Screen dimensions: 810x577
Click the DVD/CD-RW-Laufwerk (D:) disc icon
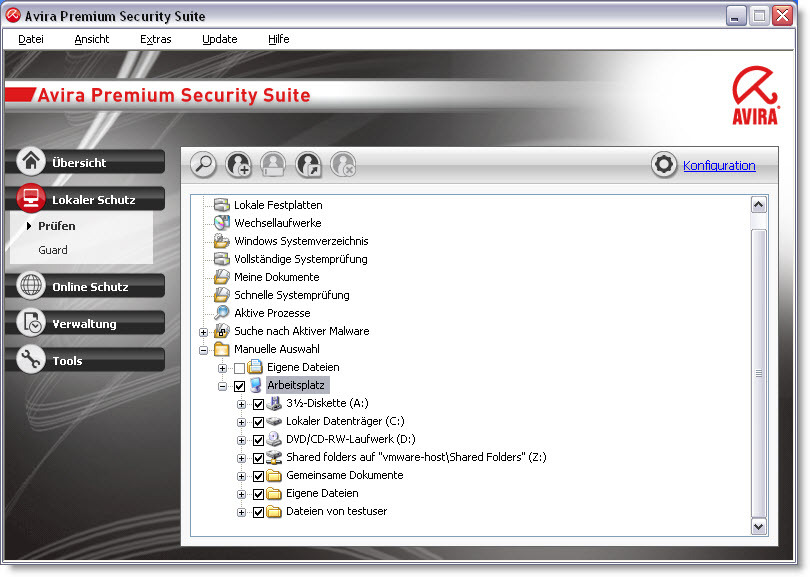pos(274,439)
